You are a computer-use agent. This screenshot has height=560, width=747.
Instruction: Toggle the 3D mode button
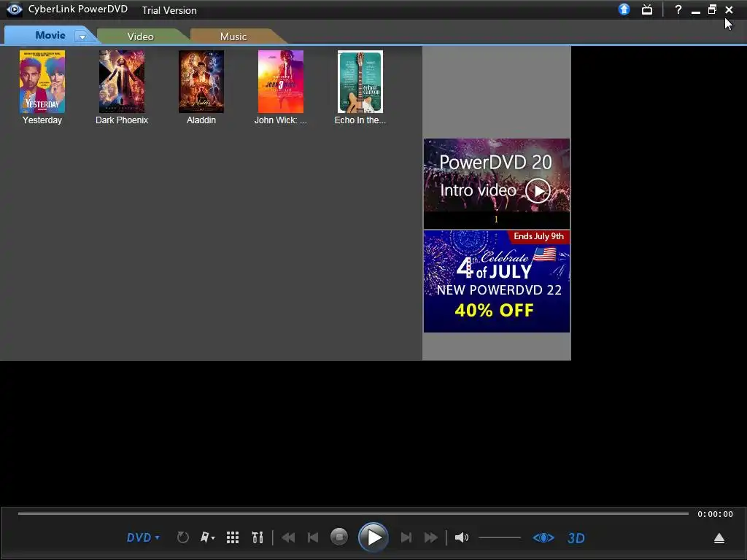point(576,538)
